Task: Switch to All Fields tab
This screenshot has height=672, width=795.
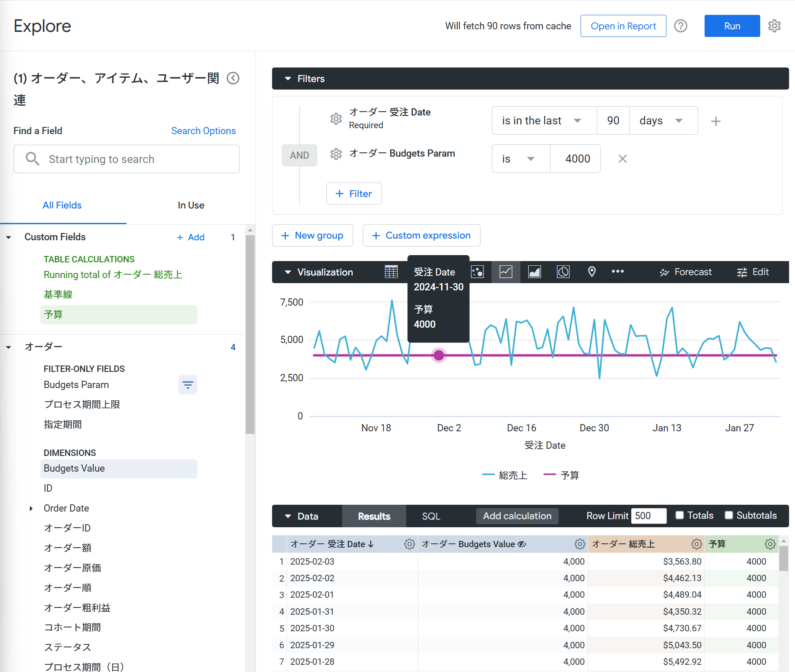Action: pos(62,205)
